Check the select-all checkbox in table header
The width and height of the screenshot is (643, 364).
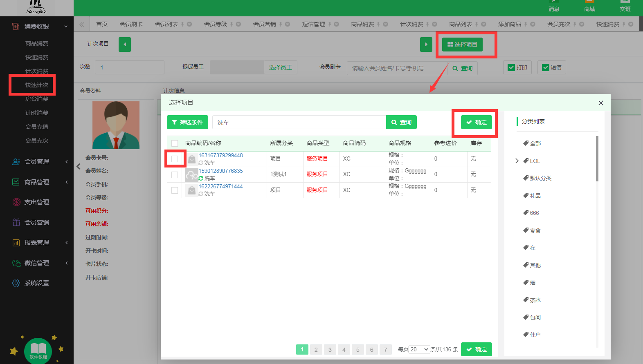[175, 143]
